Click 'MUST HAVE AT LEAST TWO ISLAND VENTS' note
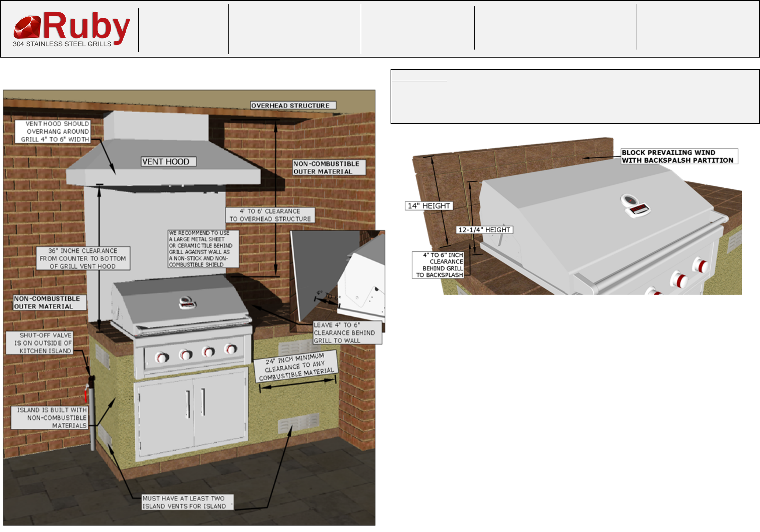This screenshot has height=532, width=760. (187, 502)
